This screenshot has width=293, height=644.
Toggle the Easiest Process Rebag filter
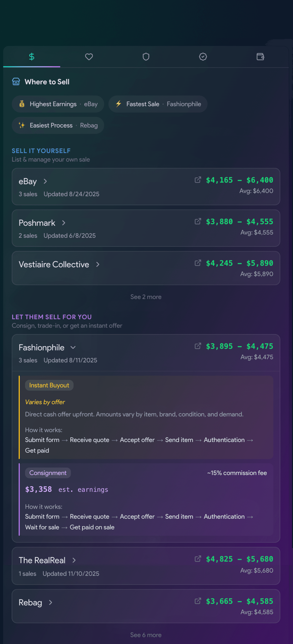(x=58, y=125)
